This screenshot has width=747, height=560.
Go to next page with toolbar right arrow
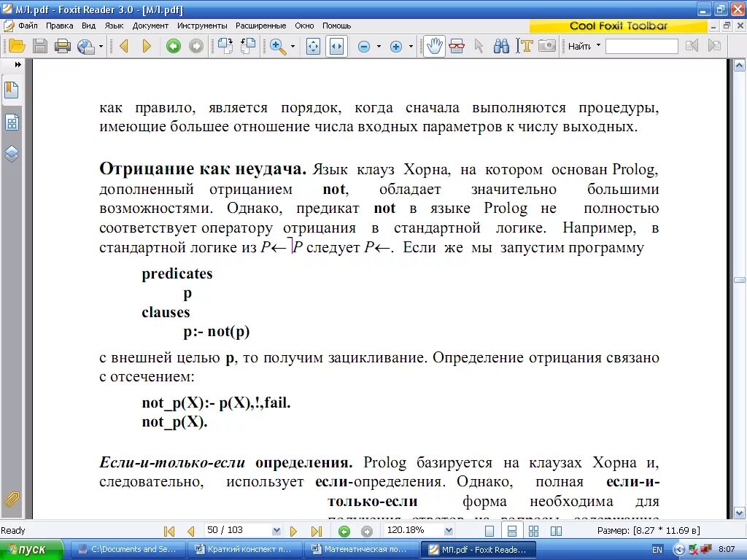pyautogui.click(x=147, y=46)
